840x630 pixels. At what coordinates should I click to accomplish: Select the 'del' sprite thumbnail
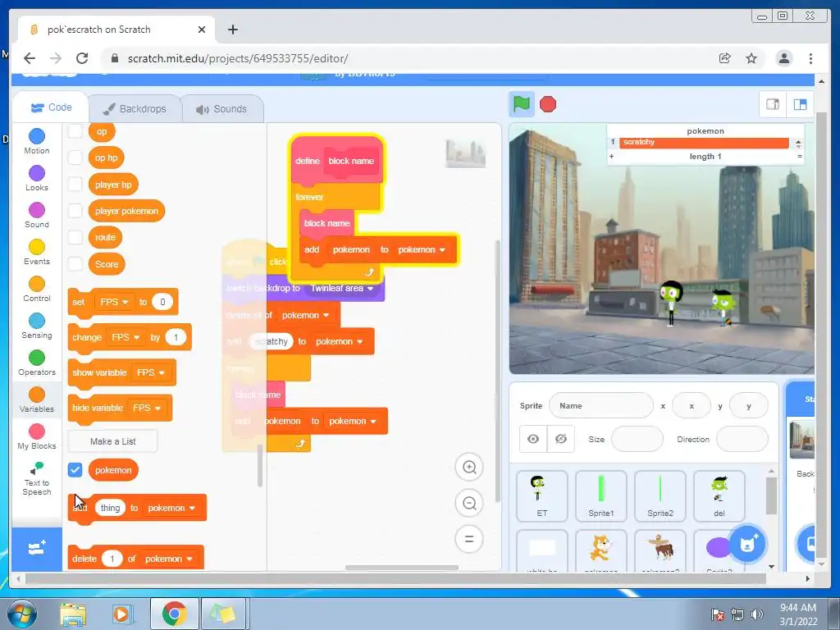tap(719, 496)
